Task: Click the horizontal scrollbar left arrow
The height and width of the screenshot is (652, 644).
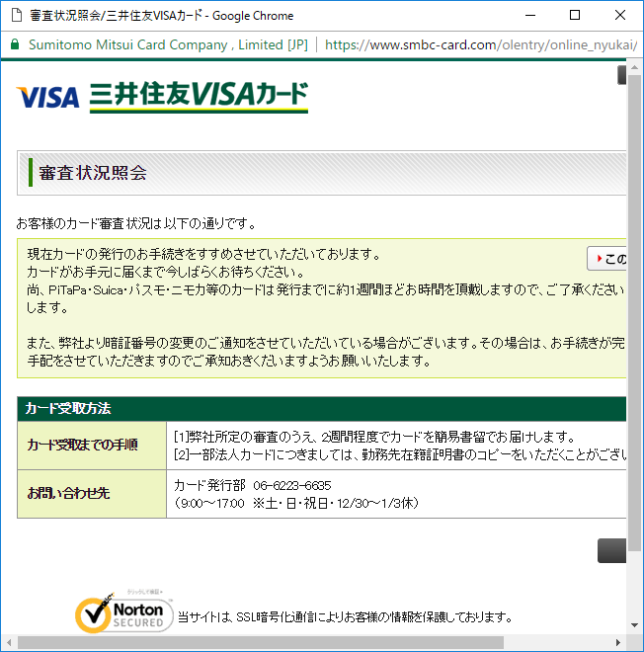Action: click(9, 642)
